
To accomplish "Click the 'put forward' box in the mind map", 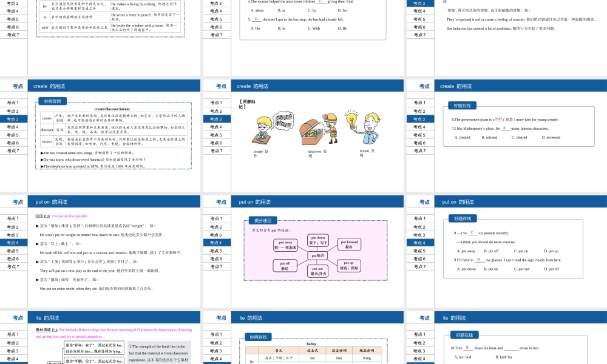I will (x=349, y=244).
